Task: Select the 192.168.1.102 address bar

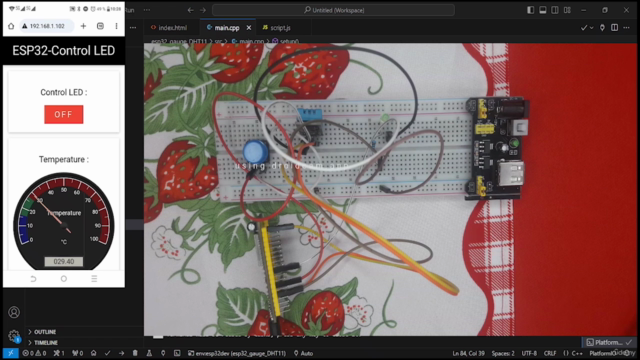Action: 47,26
